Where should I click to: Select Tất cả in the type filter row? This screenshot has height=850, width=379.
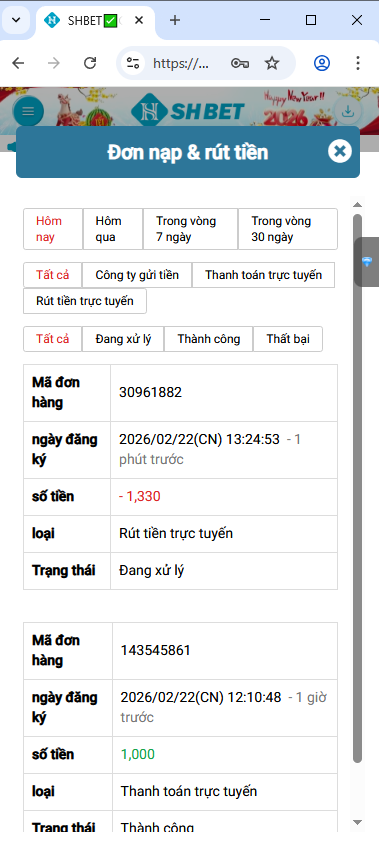point(53,275)
